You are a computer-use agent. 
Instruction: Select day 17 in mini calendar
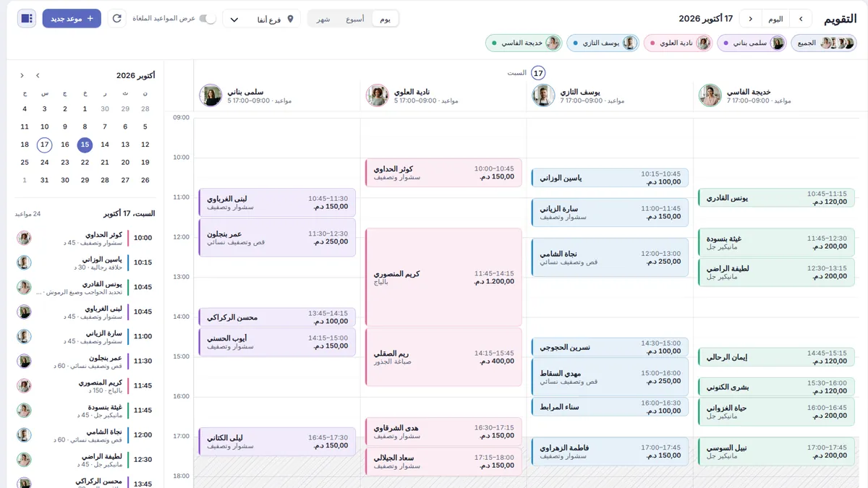coord(45,145)
